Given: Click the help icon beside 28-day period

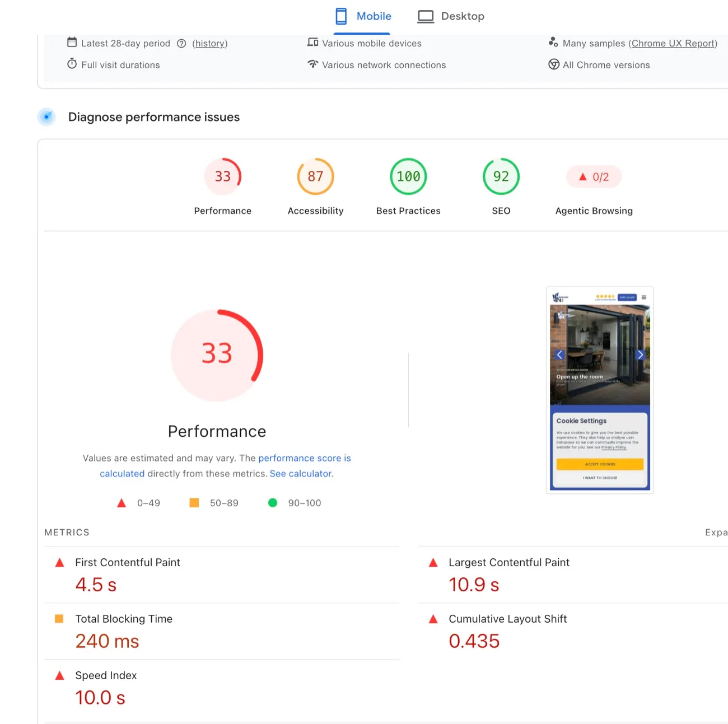Looking at the screenshot, I should pos(181,44).
